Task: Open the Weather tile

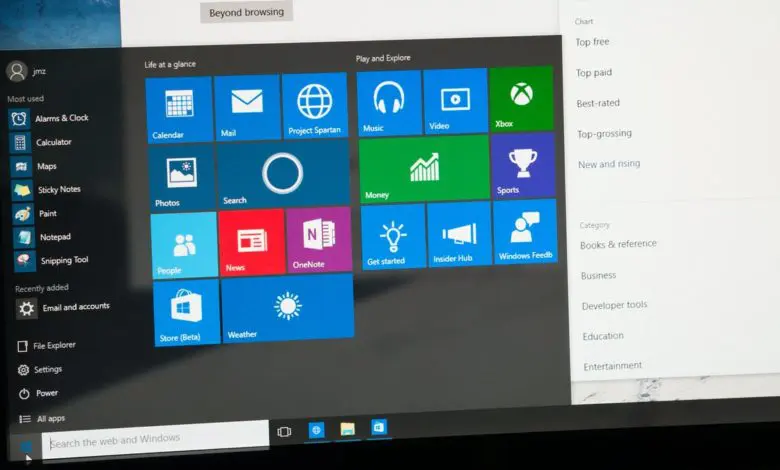Action: 288,307
